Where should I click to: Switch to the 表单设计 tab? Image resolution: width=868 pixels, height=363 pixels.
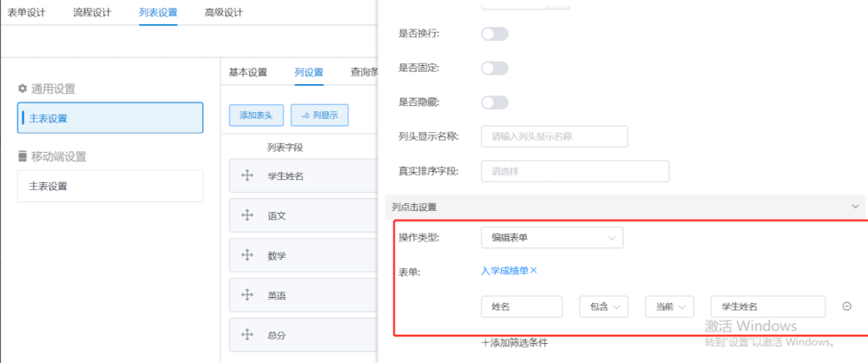click(x=26, y=13)
